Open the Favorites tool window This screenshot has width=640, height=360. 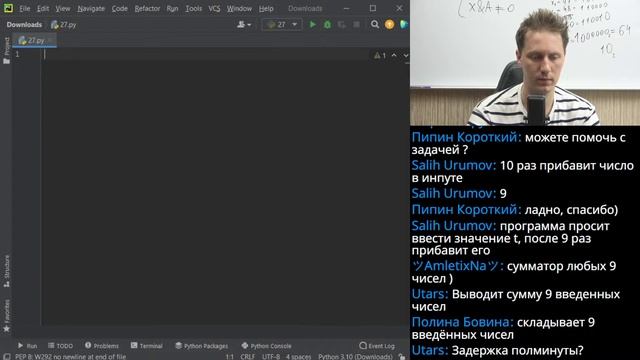point(6,316)
